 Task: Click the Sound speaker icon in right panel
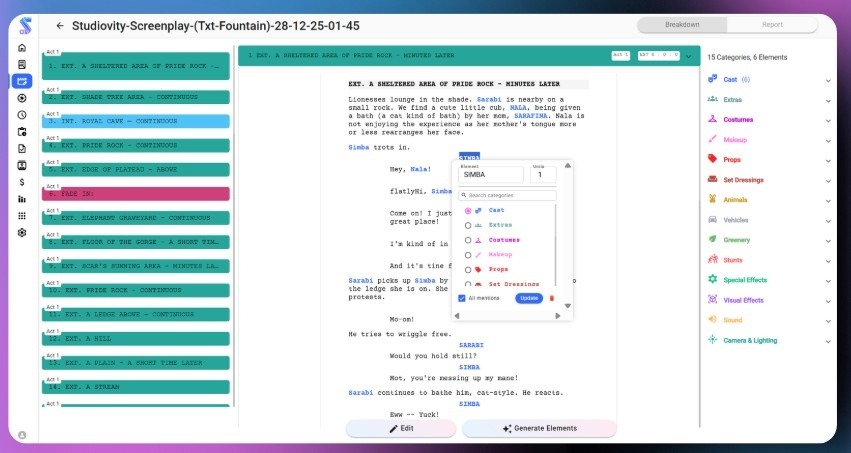tap(713, 320)
